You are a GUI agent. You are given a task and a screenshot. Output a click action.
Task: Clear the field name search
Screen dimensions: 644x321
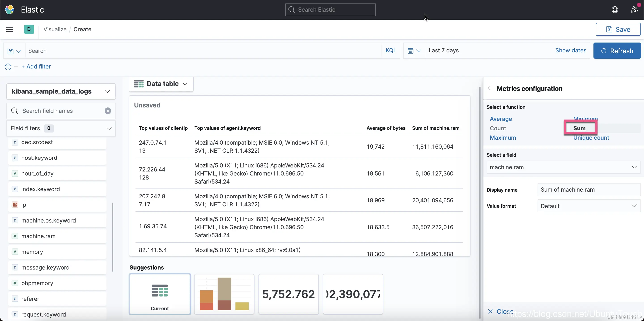pyautogui.click(x=108, y=111)
